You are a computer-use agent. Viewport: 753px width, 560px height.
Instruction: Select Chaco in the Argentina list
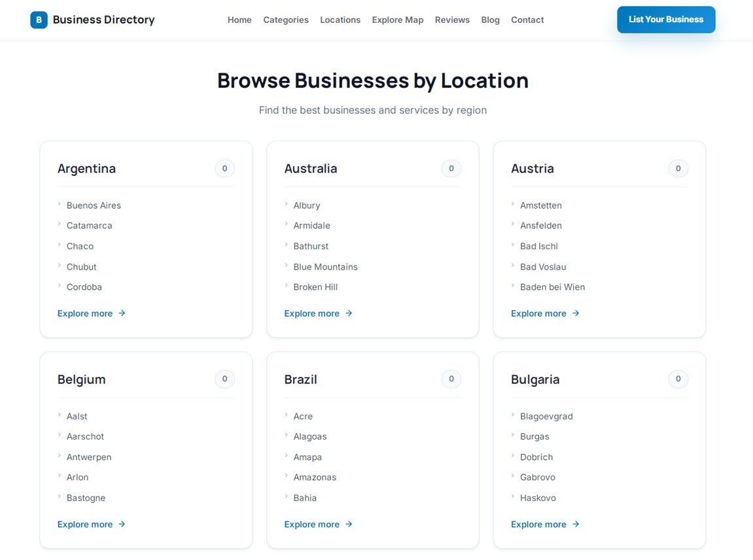[x=80, y=246]
